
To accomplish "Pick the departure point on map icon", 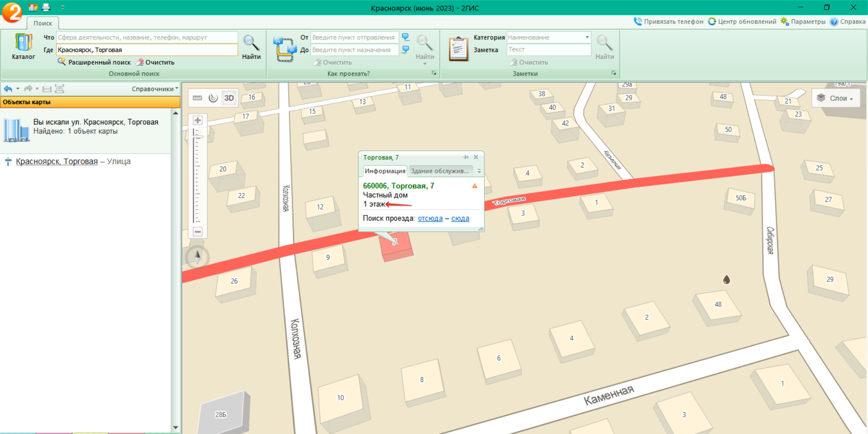I will pyautogui.click(x=406, y=37).
